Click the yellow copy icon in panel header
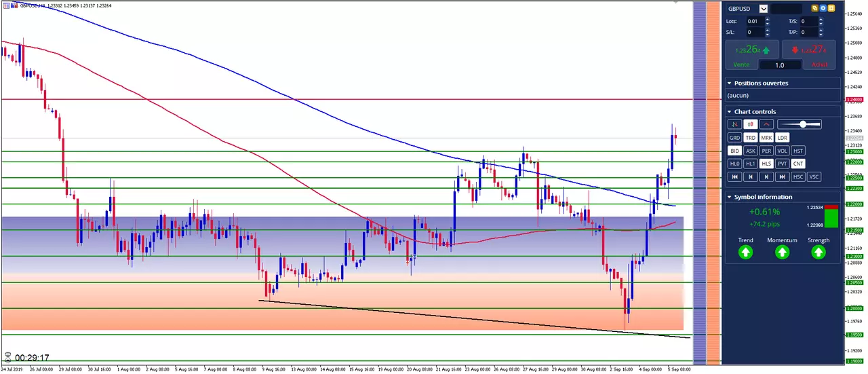 click(815, 9)
